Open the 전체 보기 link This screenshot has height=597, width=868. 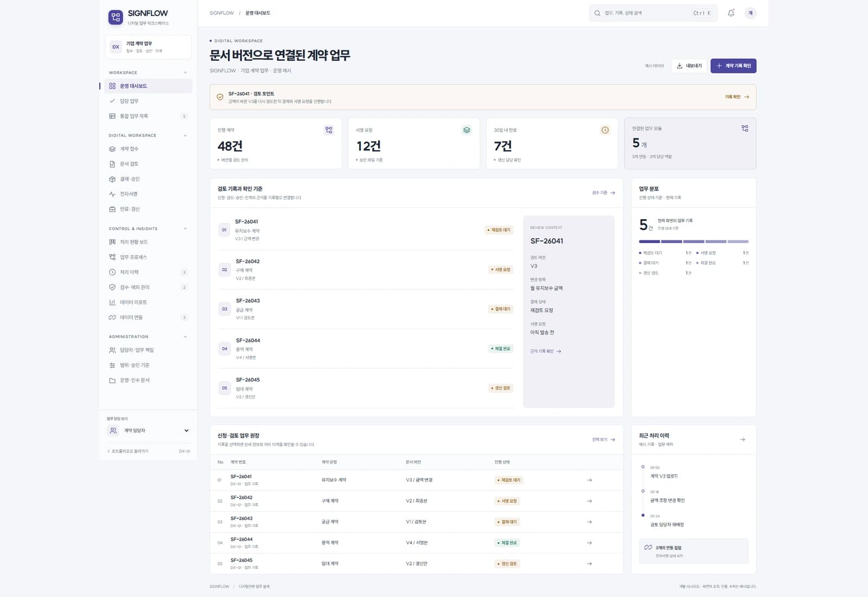603,440
